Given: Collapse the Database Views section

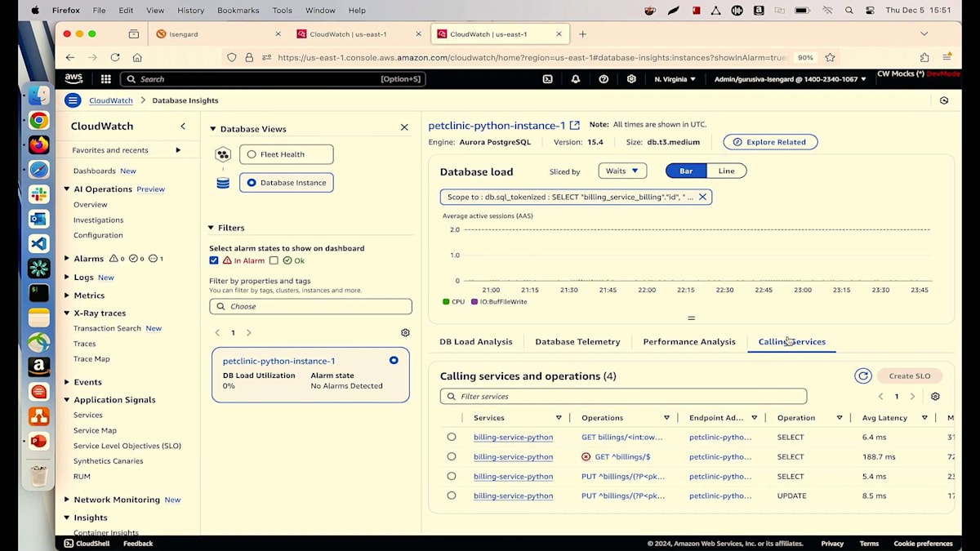Looking at the screenshot, I should coord(213,129).
